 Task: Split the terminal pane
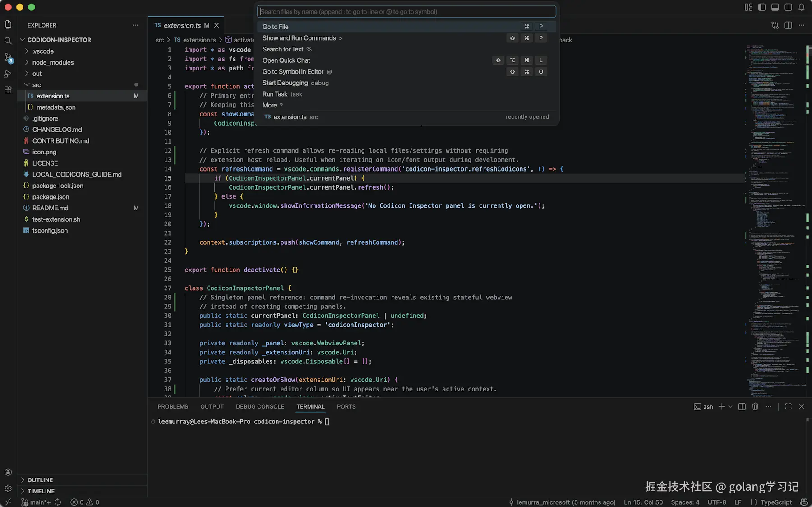coord(742,407)
